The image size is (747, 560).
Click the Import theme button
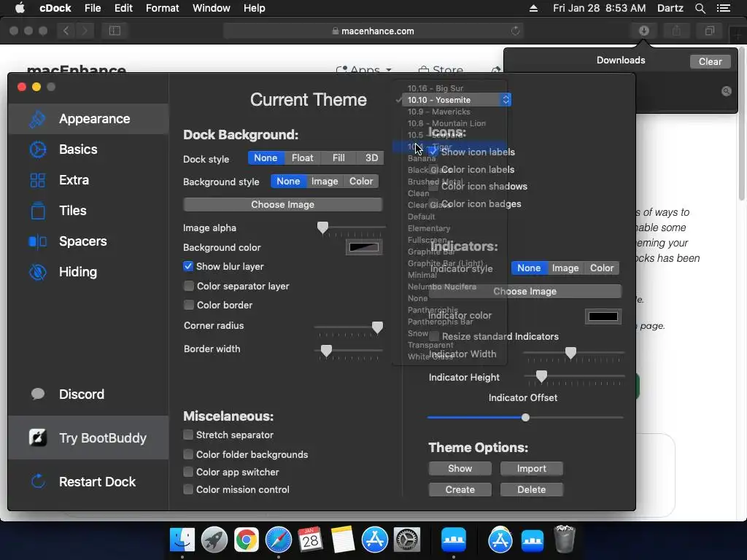pos(531,469)
